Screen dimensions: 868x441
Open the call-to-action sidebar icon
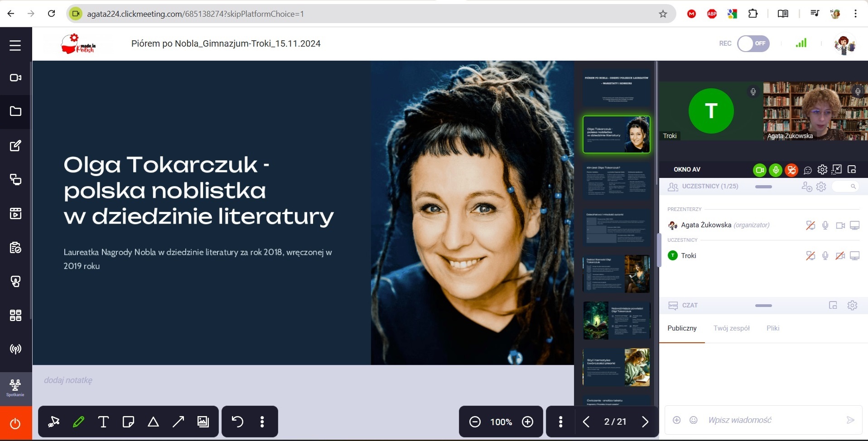click(x=15, y=282)
